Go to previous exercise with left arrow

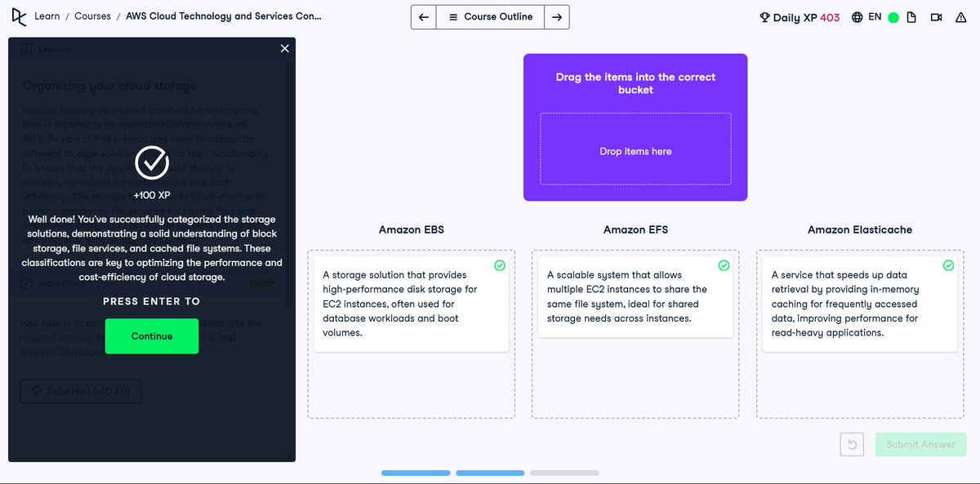coord(424,17)
